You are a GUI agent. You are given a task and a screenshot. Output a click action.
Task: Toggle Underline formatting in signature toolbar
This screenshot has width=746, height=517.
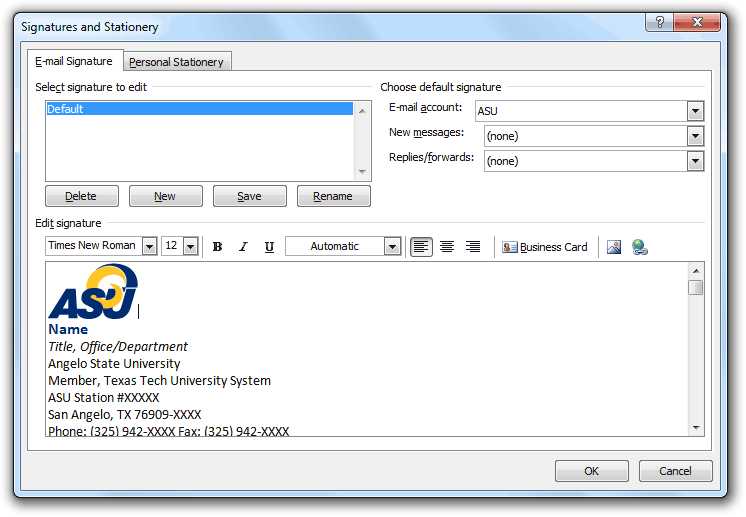point(269,247)
